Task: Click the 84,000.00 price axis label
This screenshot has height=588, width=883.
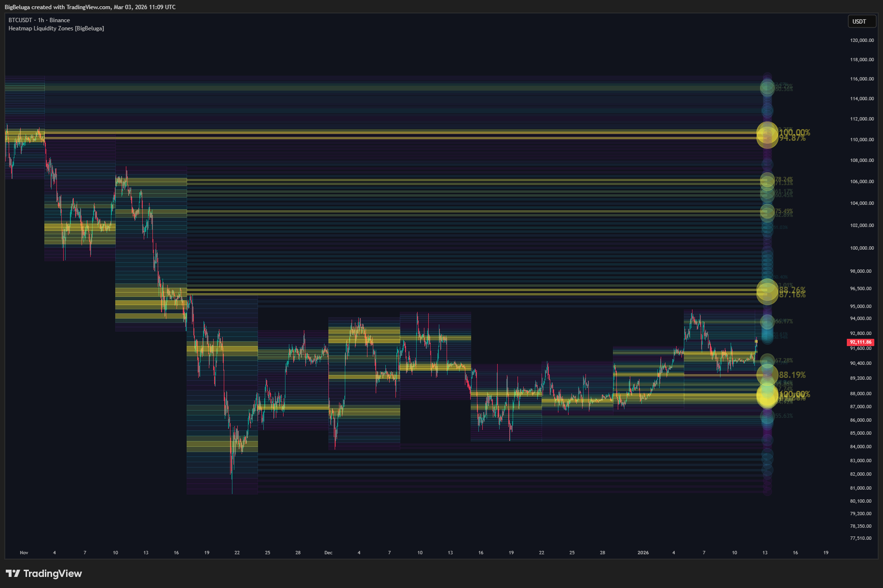Action: pyautogui.click(x=861, y=447)
